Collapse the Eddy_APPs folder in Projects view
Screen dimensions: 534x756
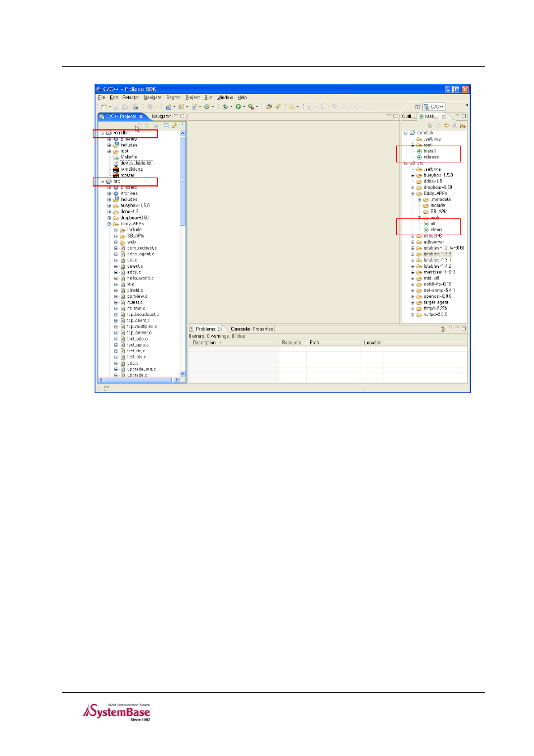click(x=109, y=224)
